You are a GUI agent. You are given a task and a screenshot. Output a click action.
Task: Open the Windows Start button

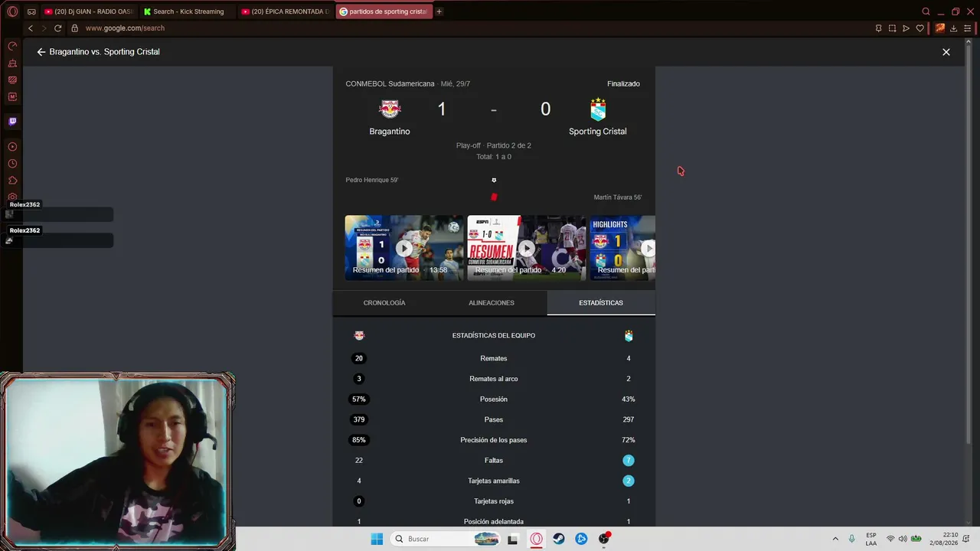tap(377, 539)
